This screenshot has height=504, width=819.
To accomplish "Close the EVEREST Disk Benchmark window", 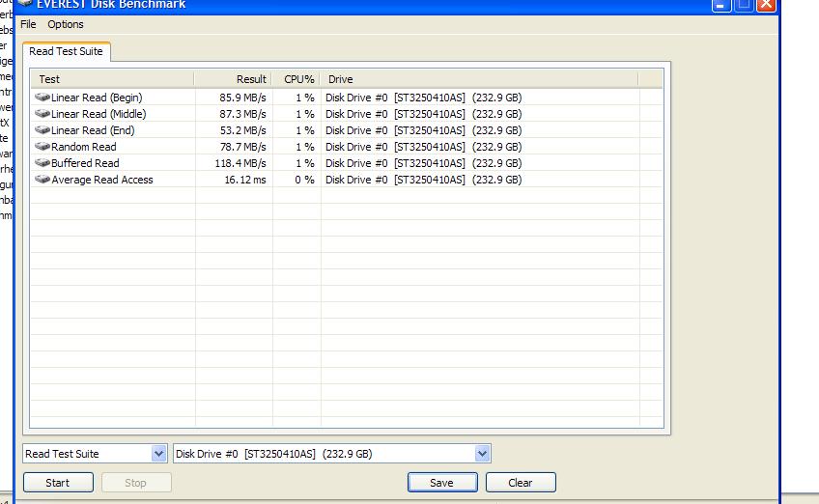I will click(766, 5).
